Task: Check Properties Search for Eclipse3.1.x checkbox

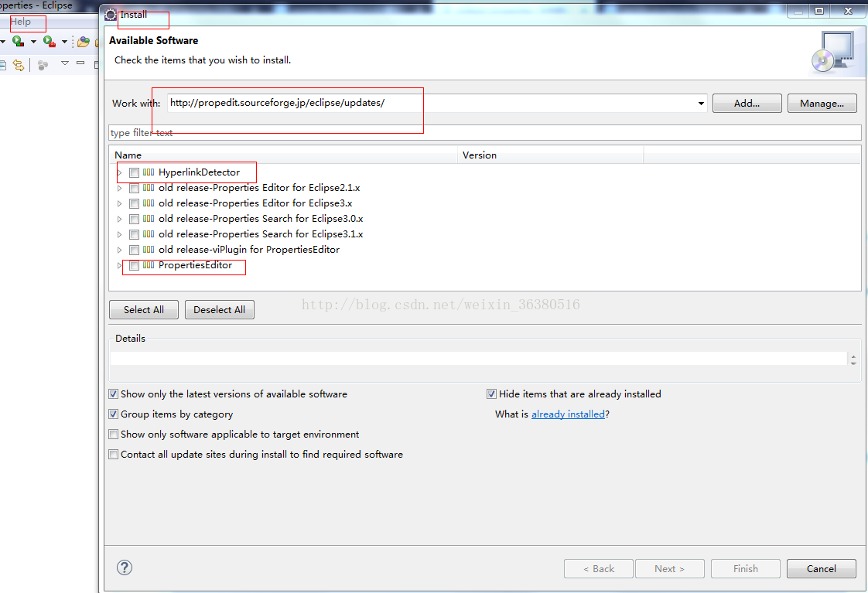Action: (x=134, y=234)
